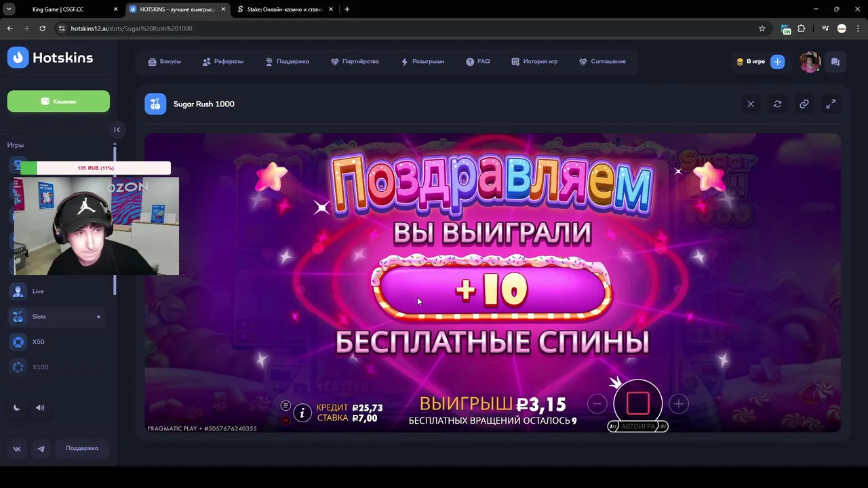Copy the game link icon

coord(804,104)
